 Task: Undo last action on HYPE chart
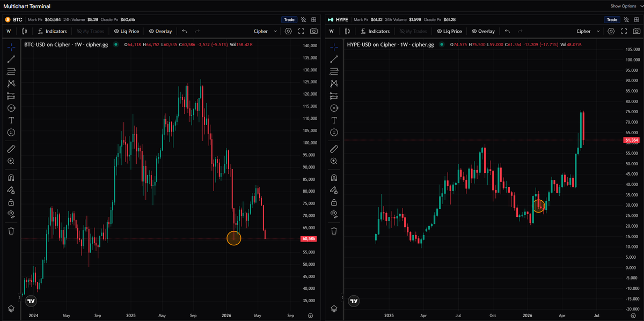(x=508, y=31)
